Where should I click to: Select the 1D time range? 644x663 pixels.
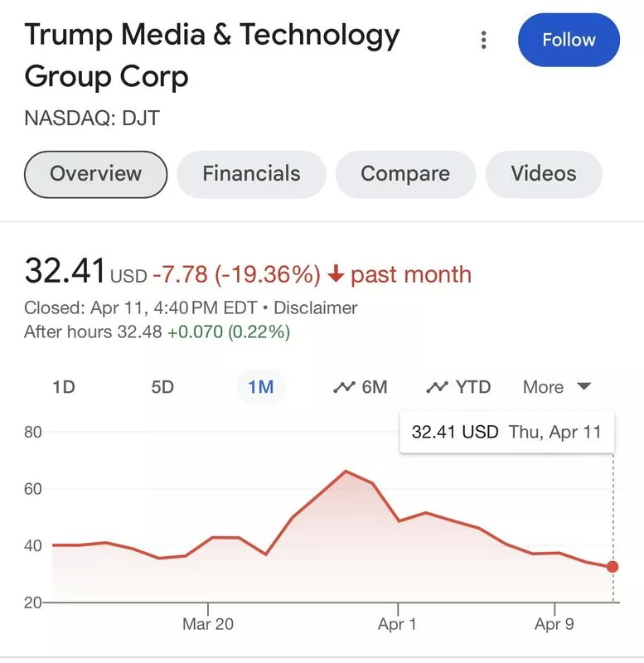coord(64,387)
